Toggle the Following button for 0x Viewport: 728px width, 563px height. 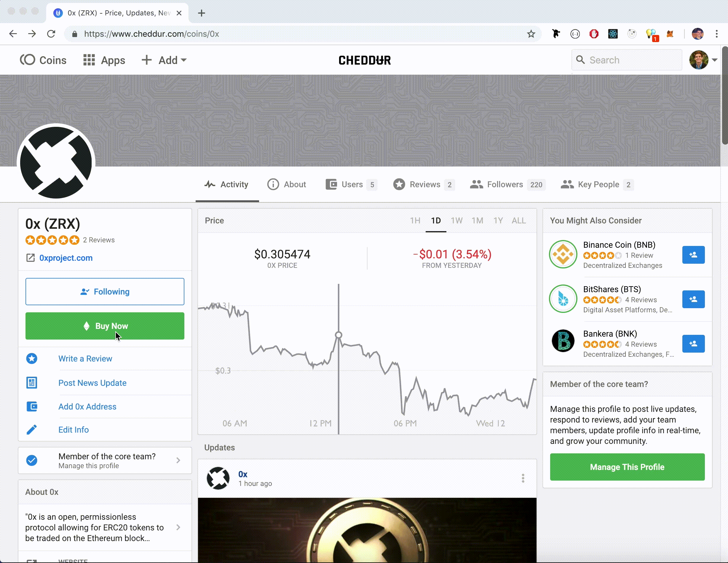tap(105, 292)
